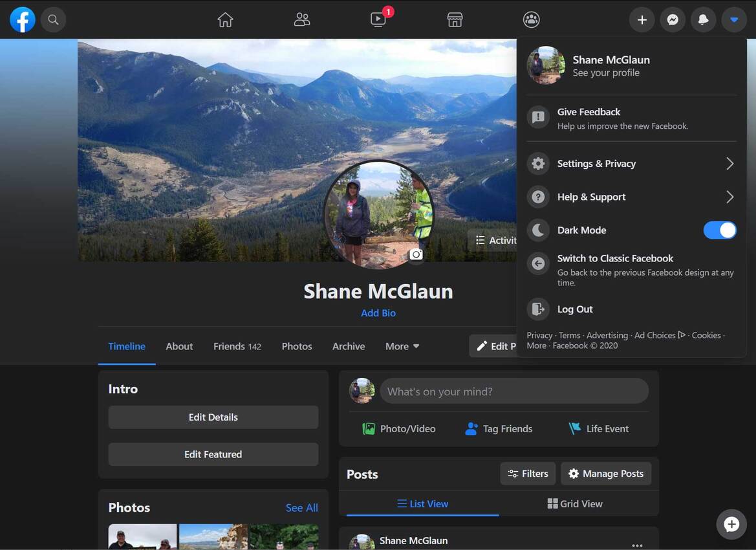
Task: Click the Manage Posts button
Action: pyautogui.click(x=606, y=474)
